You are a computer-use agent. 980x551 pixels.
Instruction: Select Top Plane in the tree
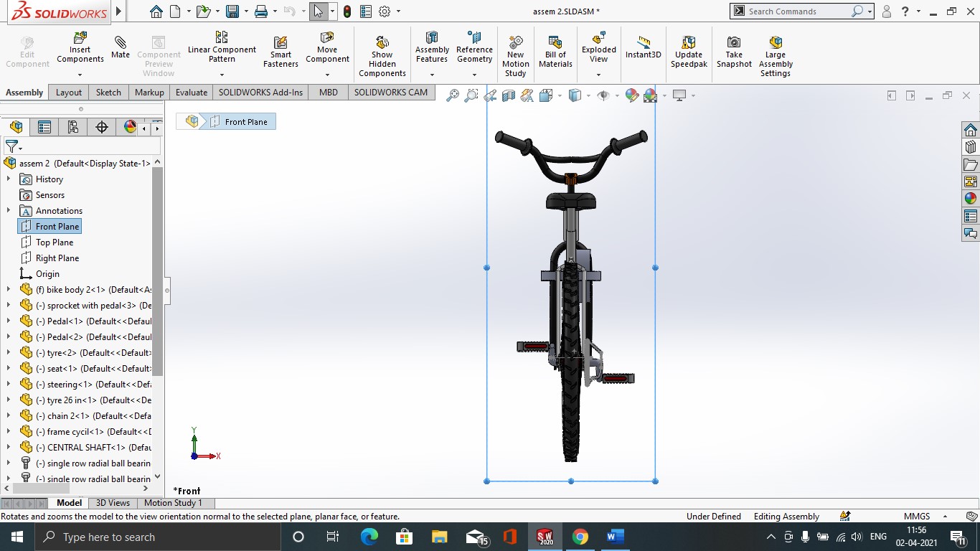coord(55,242)
